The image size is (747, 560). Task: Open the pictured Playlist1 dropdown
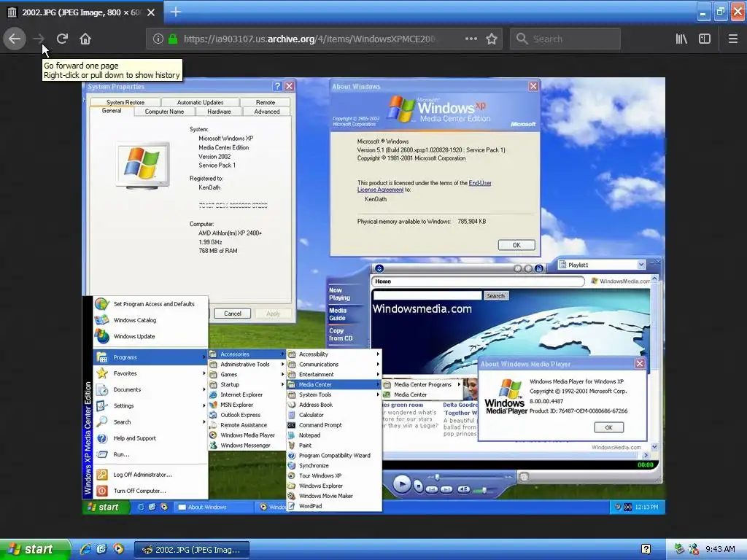(x=641, y=265)
